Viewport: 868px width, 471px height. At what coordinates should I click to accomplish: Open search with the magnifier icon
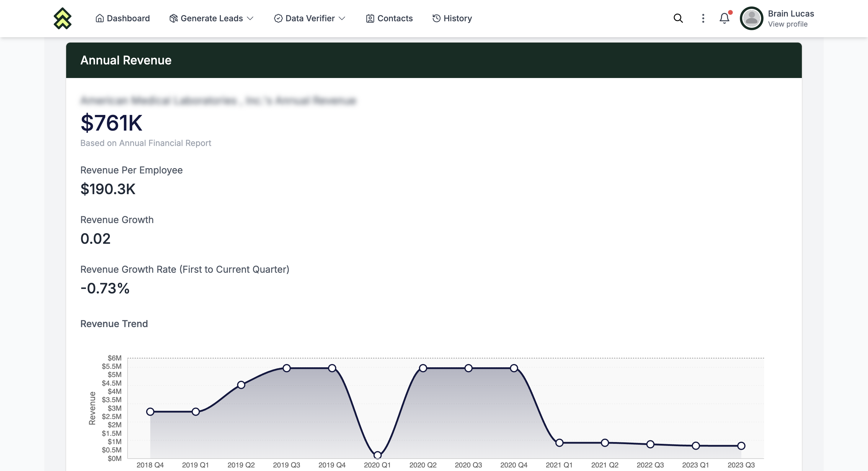coord(678,18)
